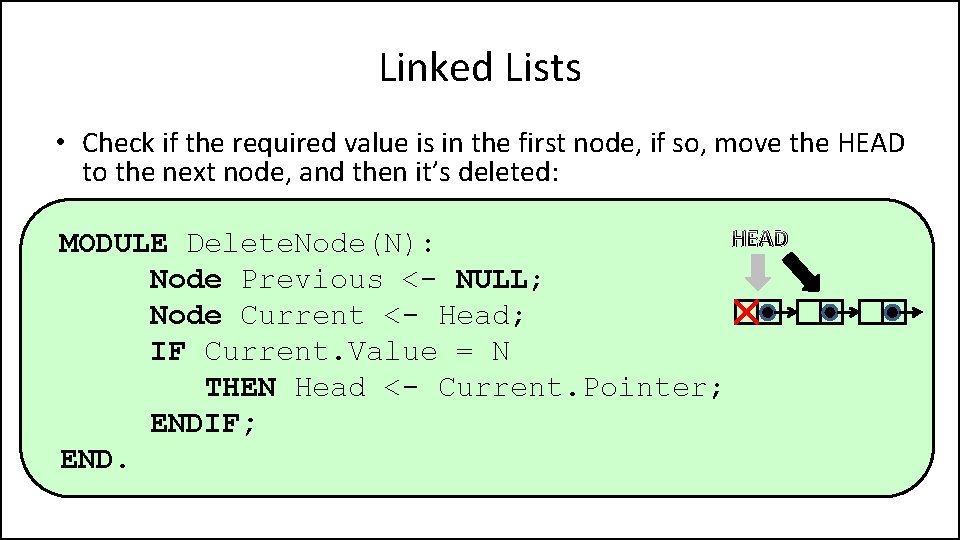Click the bullet text about moving the HEAD
The image size is (960, 540).
[x=492, y=157]
